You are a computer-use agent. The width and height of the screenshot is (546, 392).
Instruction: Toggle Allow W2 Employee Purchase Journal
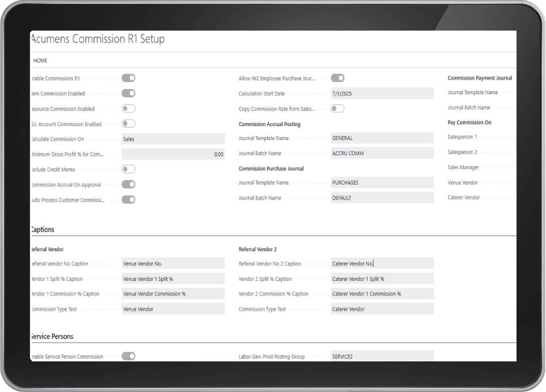(337, 78)
